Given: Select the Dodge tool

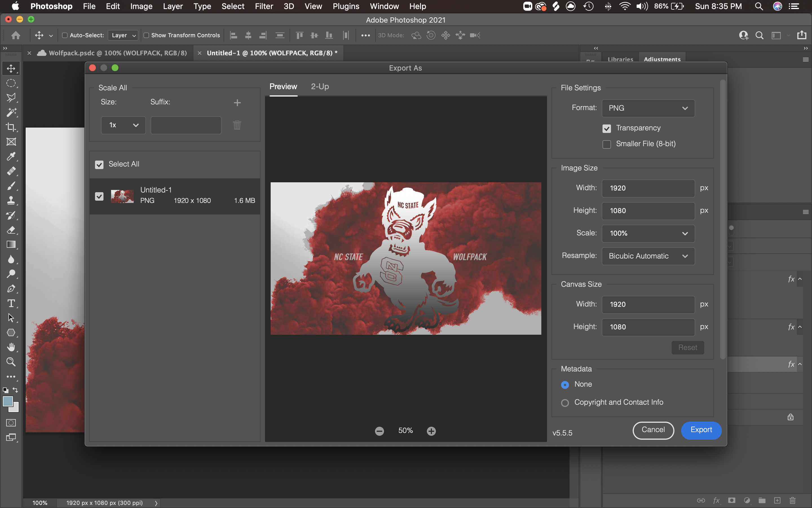Looking at the screenshot, I should (x=11, y=274).
